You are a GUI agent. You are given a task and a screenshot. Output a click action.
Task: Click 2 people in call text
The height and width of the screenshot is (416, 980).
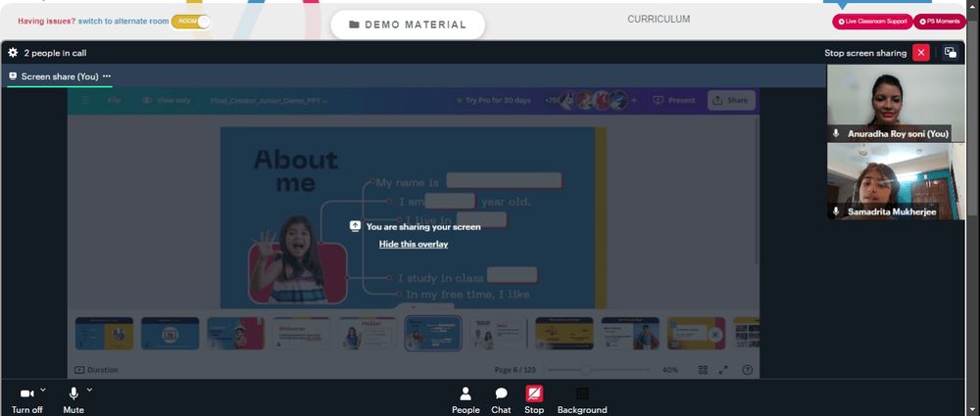tap(55, 53)
